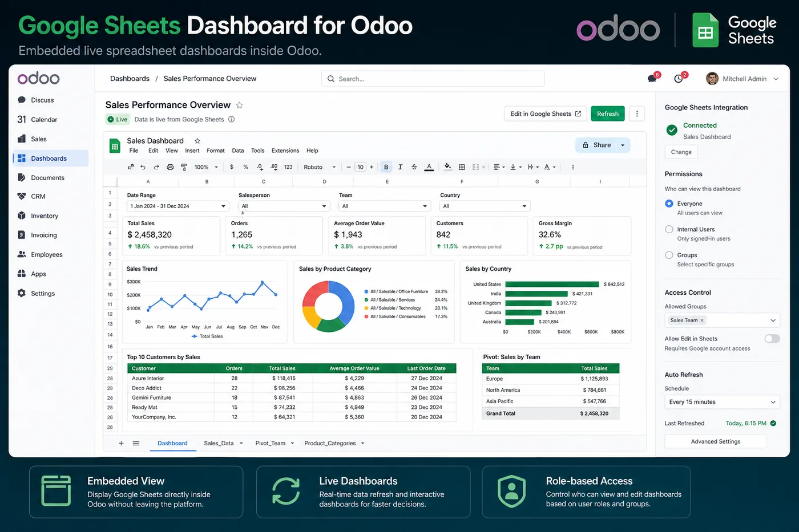
Task: Click the paint format icon
Action: (x=184, y=167)
